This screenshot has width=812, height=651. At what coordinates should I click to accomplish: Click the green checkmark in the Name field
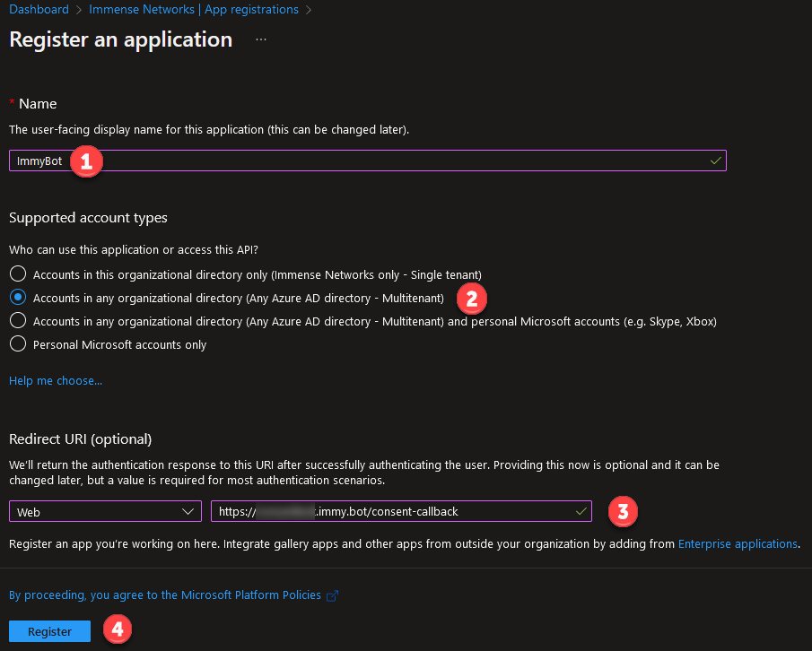[x=715, y=161]
